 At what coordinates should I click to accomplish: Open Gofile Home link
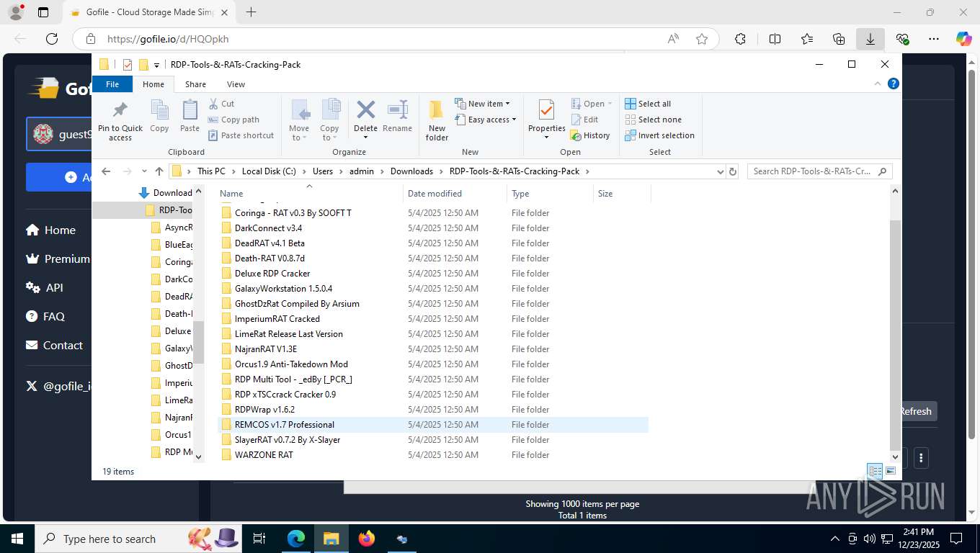tap(50, 230)
